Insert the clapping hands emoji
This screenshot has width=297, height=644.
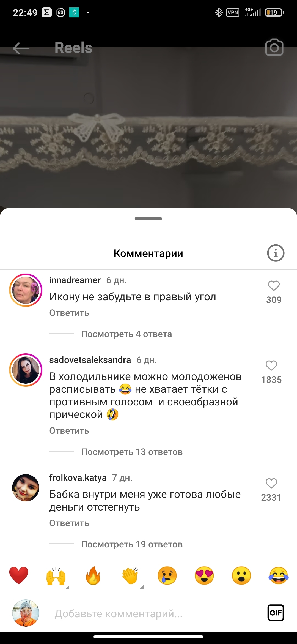point(130,575)
